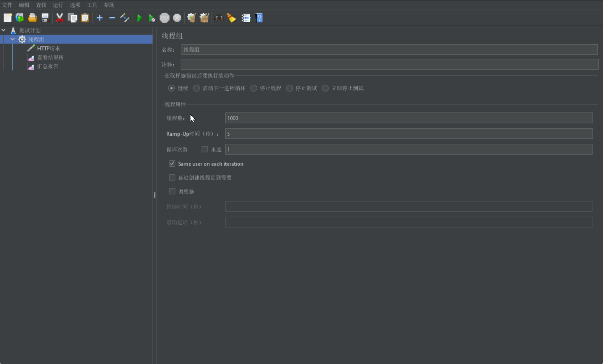Click the Aggregate report icon
The image size is (603, 364).
(x=31, y=66)
